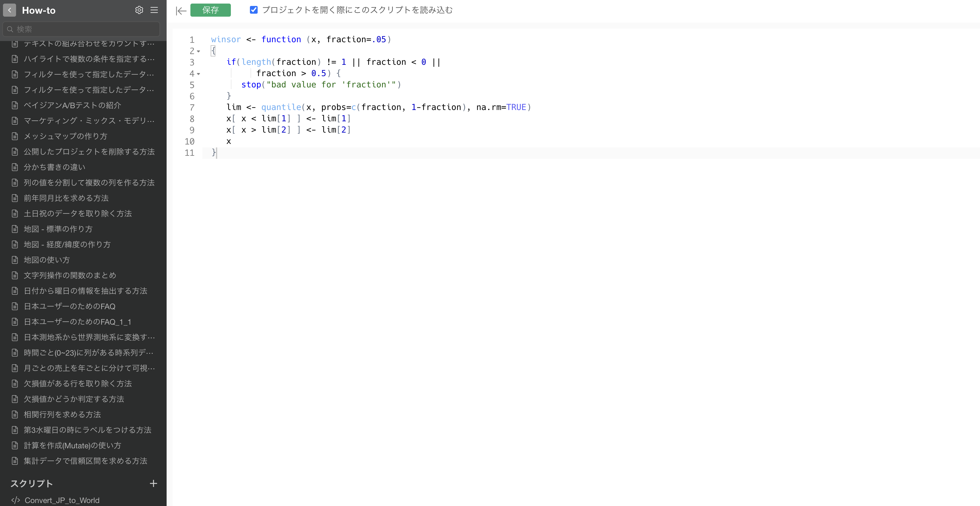
Task: Click document icon beside メッシュマップの作り方
Action: 15,136
